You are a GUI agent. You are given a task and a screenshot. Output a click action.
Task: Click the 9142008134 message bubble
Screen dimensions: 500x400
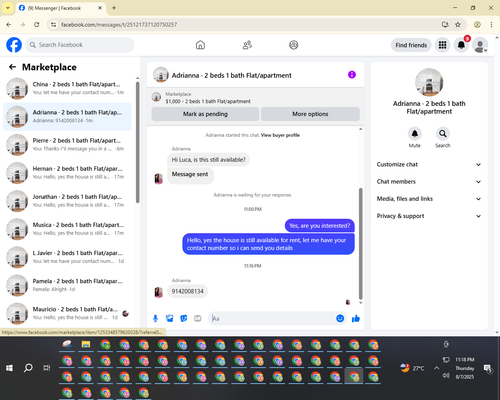pos(187,291)
